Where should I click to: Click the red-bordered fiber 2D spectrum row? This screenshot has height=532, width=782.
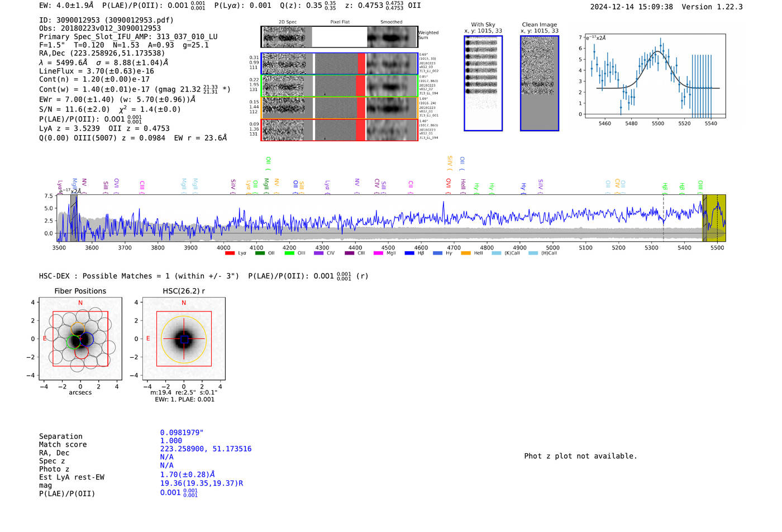point(339,130)
